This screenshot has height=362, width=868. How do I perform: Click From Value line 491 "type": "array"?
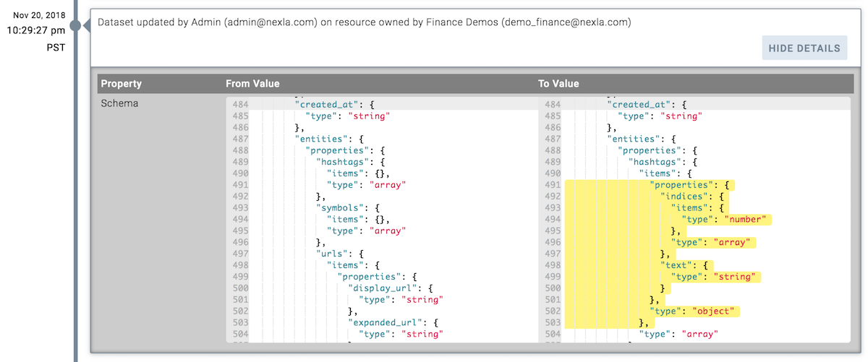pyautogui.click(x=366, y=185)
